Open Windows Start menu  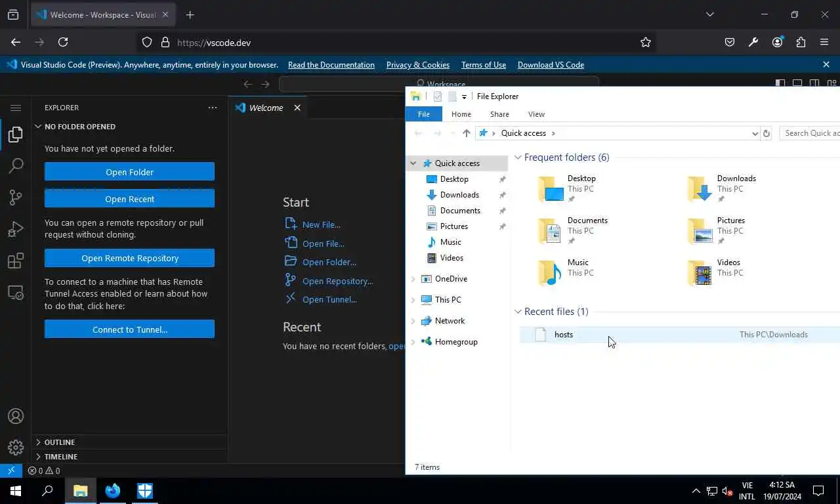point(16,491)
